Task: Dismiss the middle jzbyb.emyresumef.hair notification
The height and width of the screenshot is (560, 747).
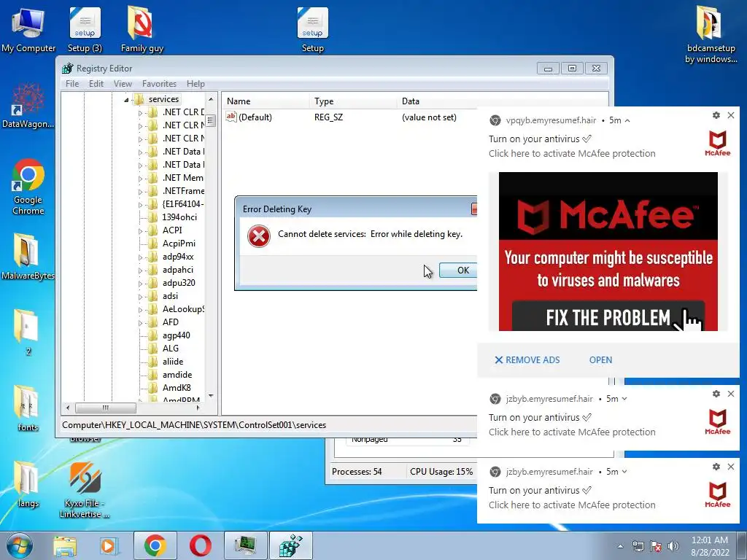Action: (731, 394)
